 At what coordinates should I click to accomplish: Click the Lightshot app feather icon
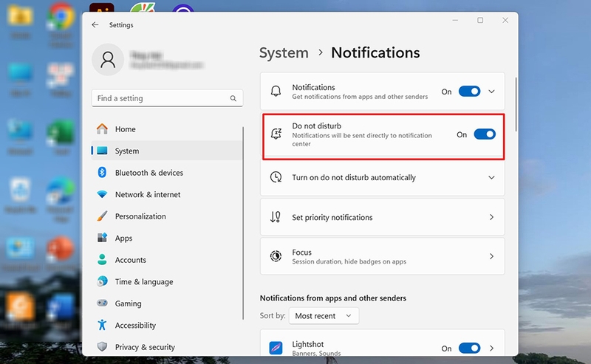(276, 348)
